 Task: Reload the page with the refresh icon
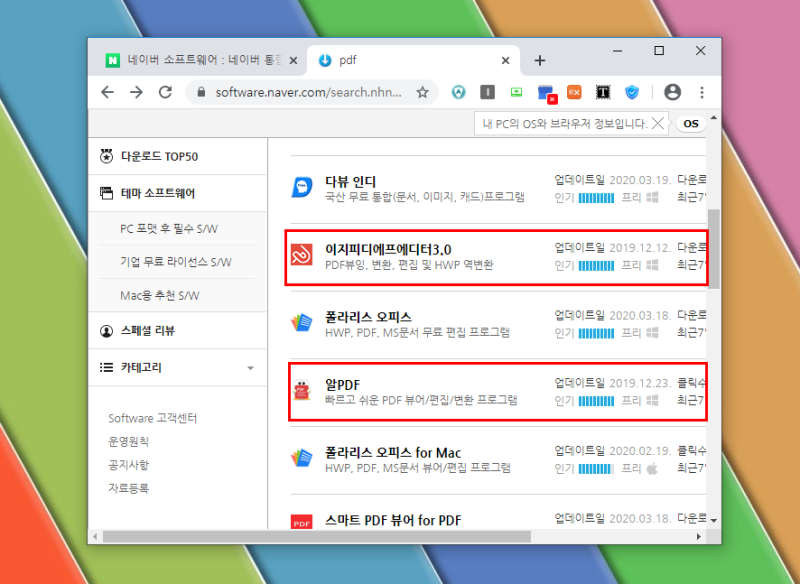click(x=165, y=92)
